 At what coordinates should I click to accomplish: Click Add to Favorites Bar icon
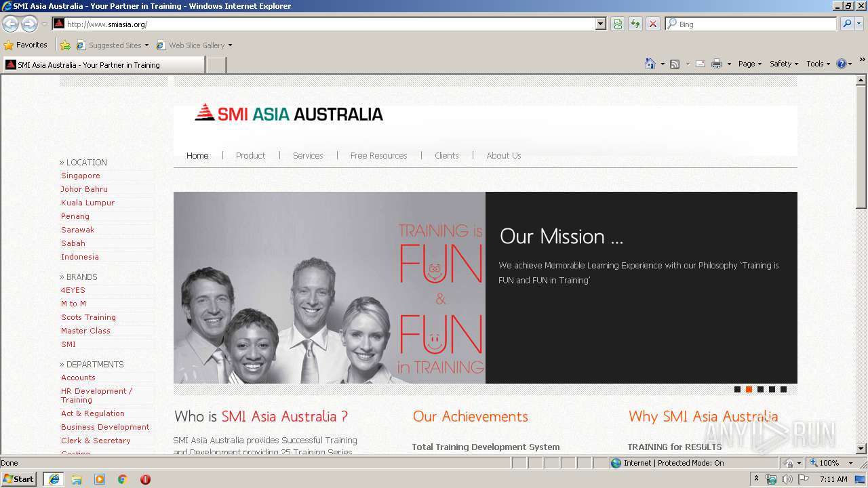click(x=65, y=45)
